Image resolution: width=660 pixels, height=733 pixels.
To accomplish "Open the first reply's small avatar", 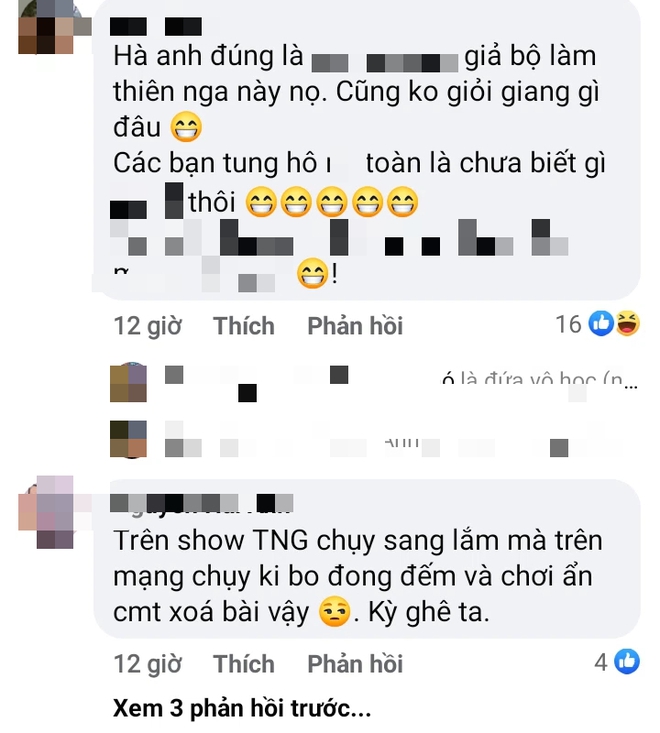I will 129,382.
